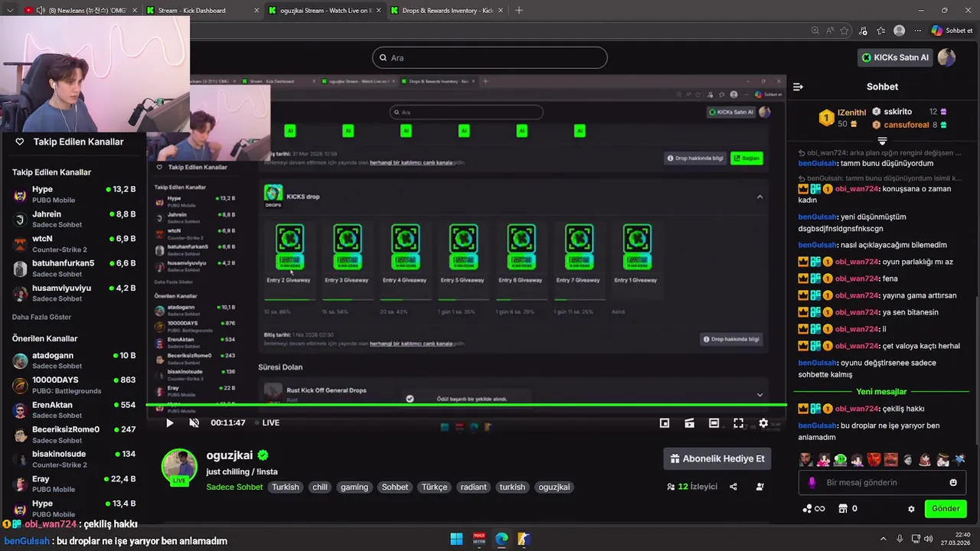The image size is (980, 551).
Task: Add page to favorites star
Action: (844, 31)
